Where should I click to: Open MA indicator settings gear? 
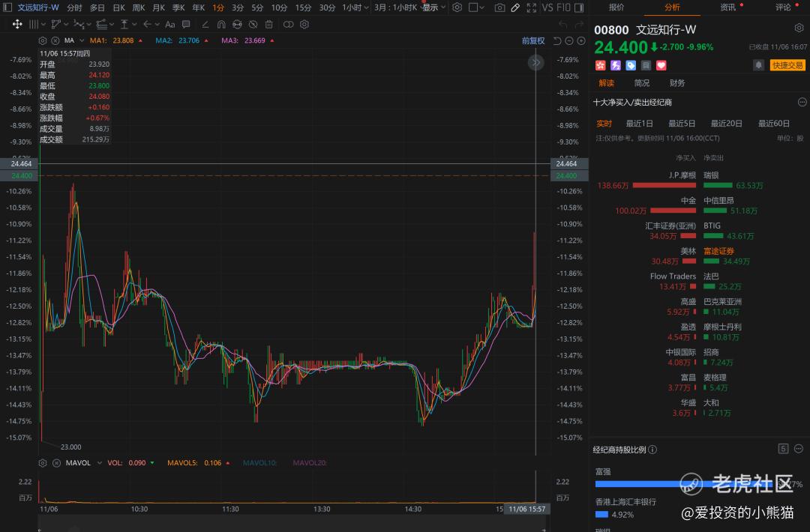coord(43,40)
